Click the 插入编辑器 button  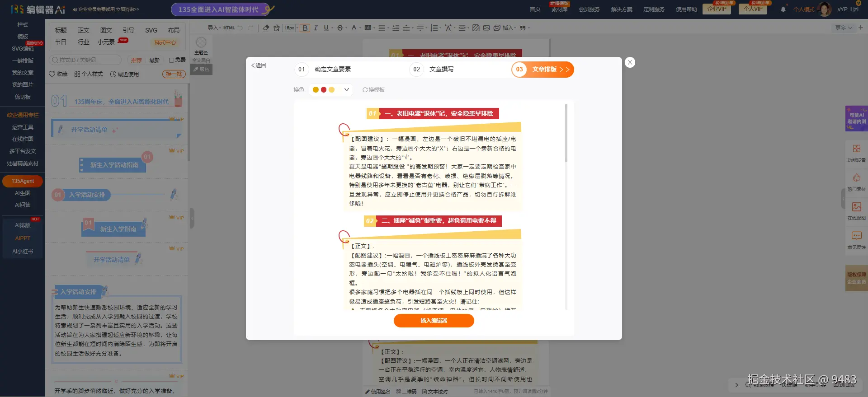[434, 321]
